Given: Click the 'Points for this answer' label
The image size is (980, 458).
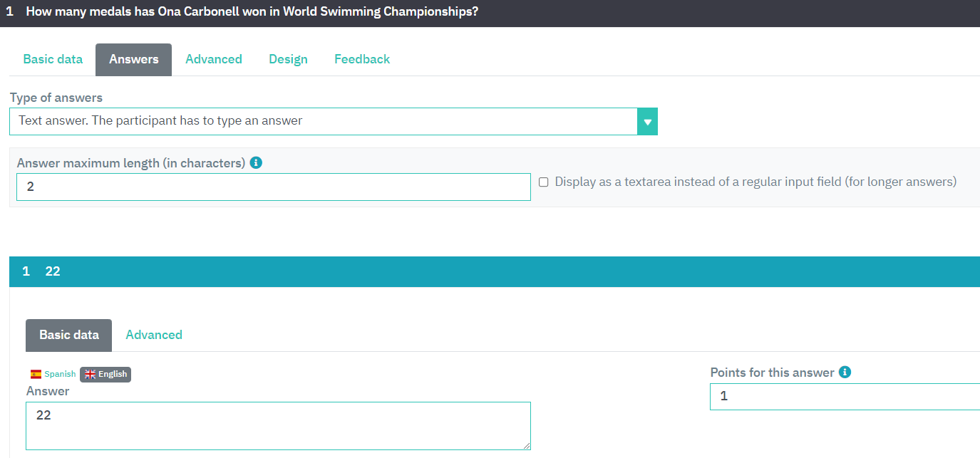Looking at the screenshot, I should [x=772, y=373].
